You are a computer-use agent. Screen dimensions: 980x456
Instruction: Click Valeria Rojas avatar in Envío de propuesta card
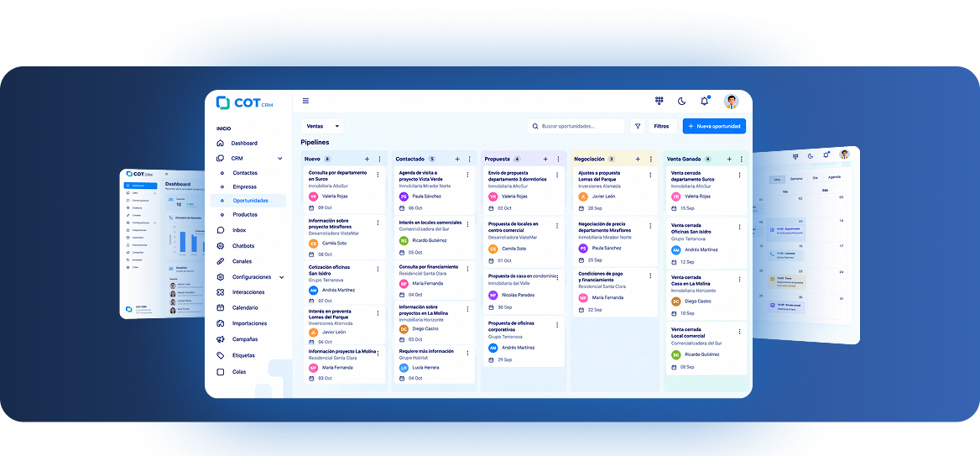(493, 197)
